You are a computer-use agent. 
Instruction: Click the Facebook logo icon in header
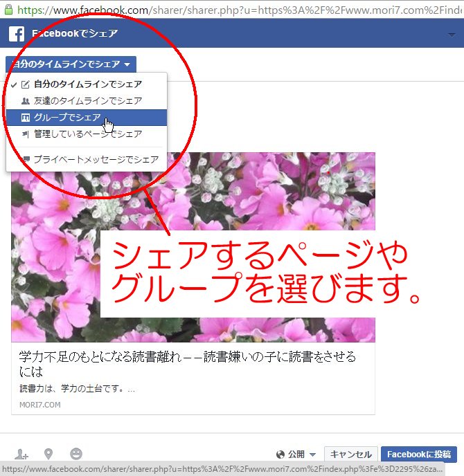coord(17,33)
